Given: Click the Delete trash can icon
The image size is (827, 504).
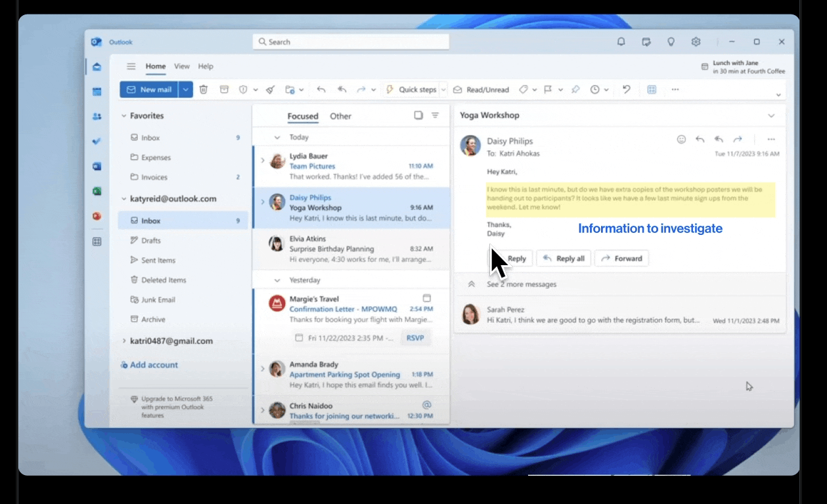Looking at the screenshot, I should 204,89.
